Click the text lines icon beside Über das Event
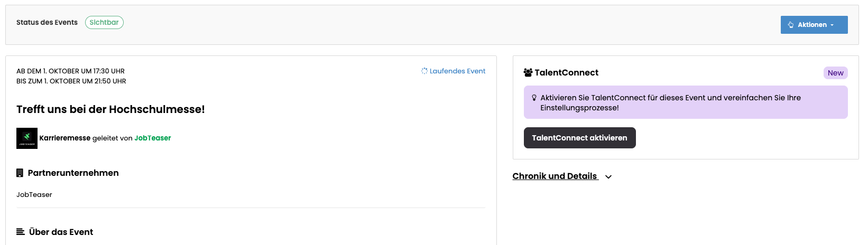 [21, 232]
